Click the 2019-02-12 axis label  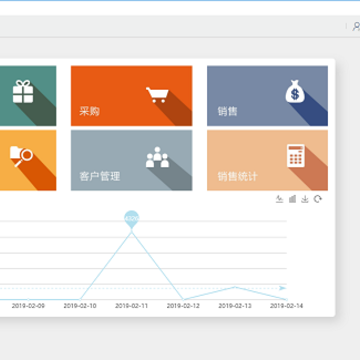pos(183,306)
